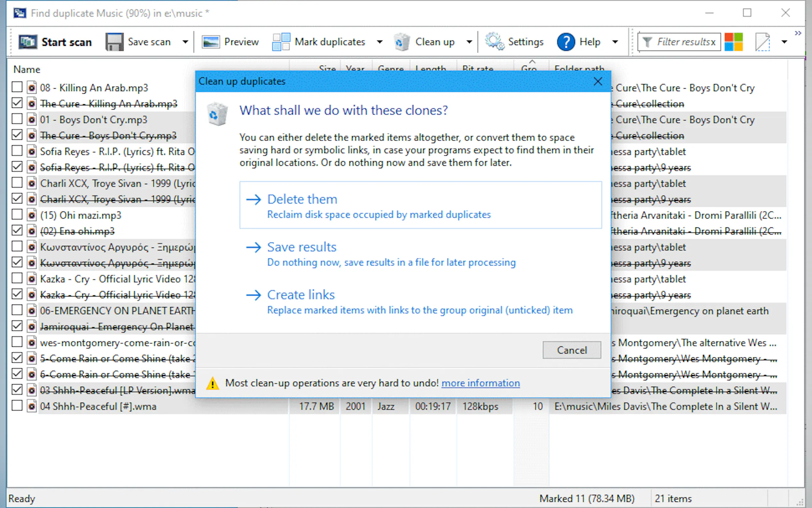812x508 pixels.
Task: Click the Save scan floppy disk icon
Action: 114,42
